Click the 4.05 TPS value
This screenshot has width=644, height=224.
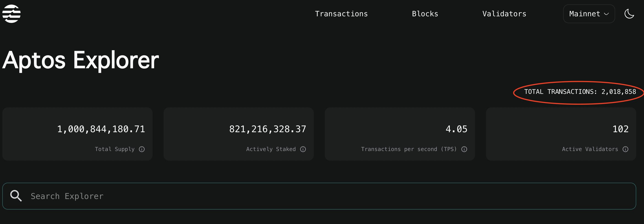(x=456, y=129)
